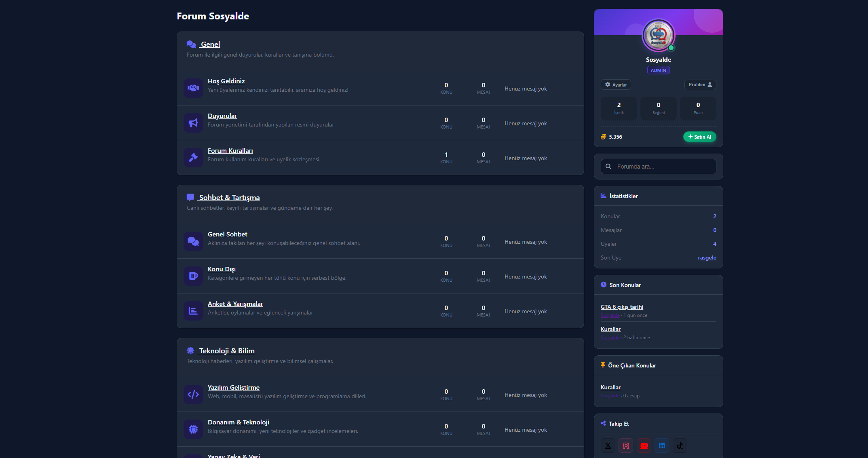868x458 pixels.
Task: Open the TikTok social icon
Action: click(x=680, y=445)
